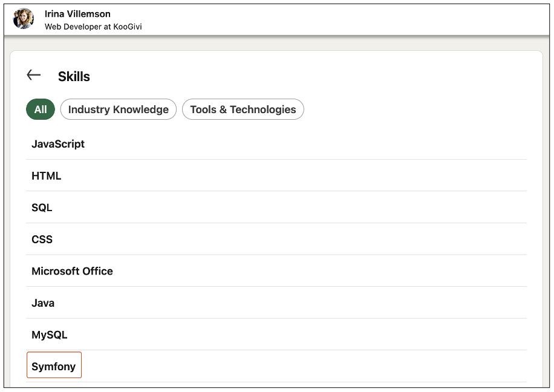Select the All skills filter

pyautogui.click(x=40, y=109)
